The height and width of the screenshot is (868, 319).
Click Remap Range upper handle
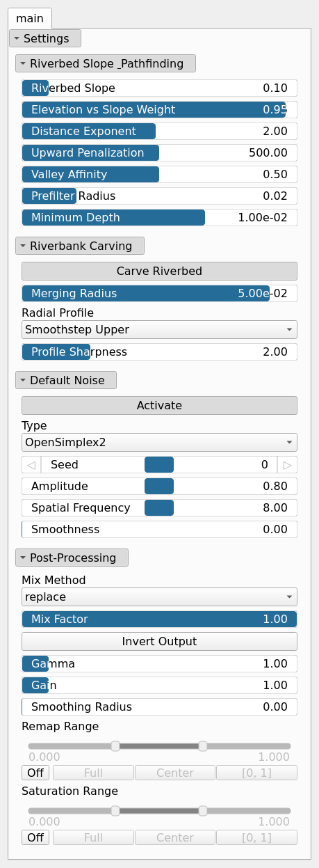point(203,745)
